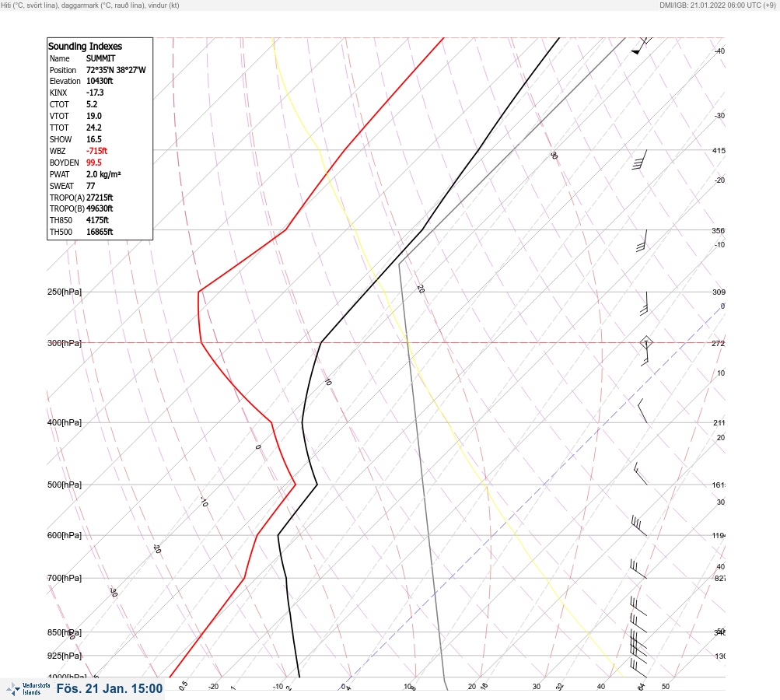Click the red WBZ value -715ft
Image resolution: width=780 pixels, height=700 pixels.
[x=96, y=151]
